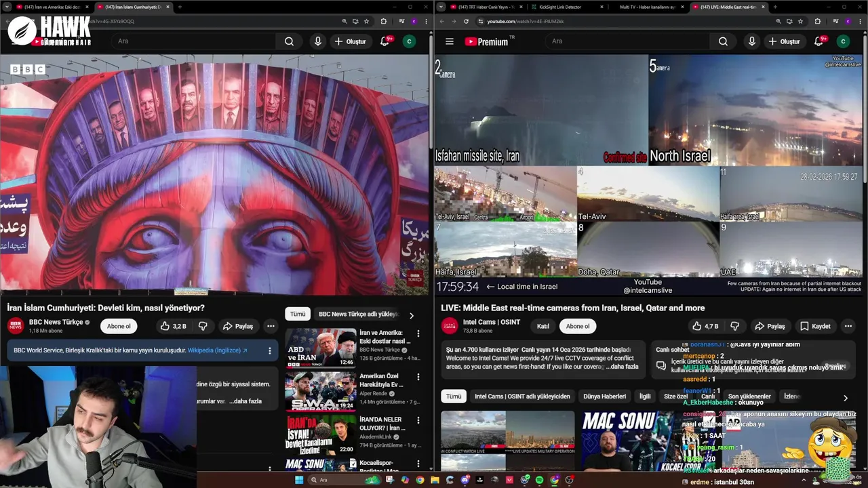Click the YouTube Premium logo in right window
This screenshot has height=488, width=868.
point(486,41)
